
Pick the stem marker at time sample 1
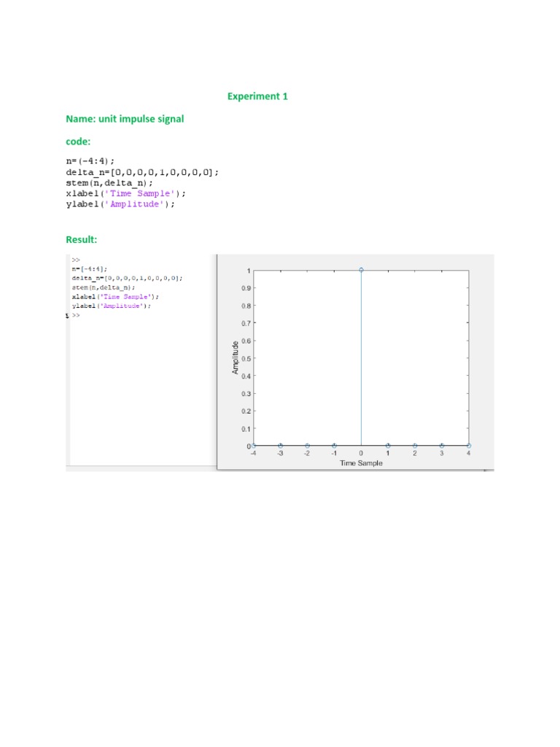pos(388,445)
